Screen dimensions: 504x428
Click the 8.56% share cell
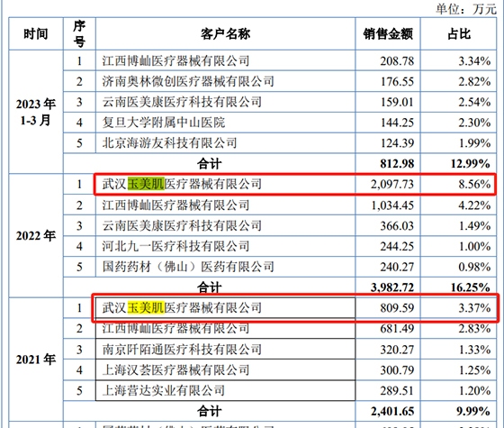pyautogui.click(x=459, y=184)
